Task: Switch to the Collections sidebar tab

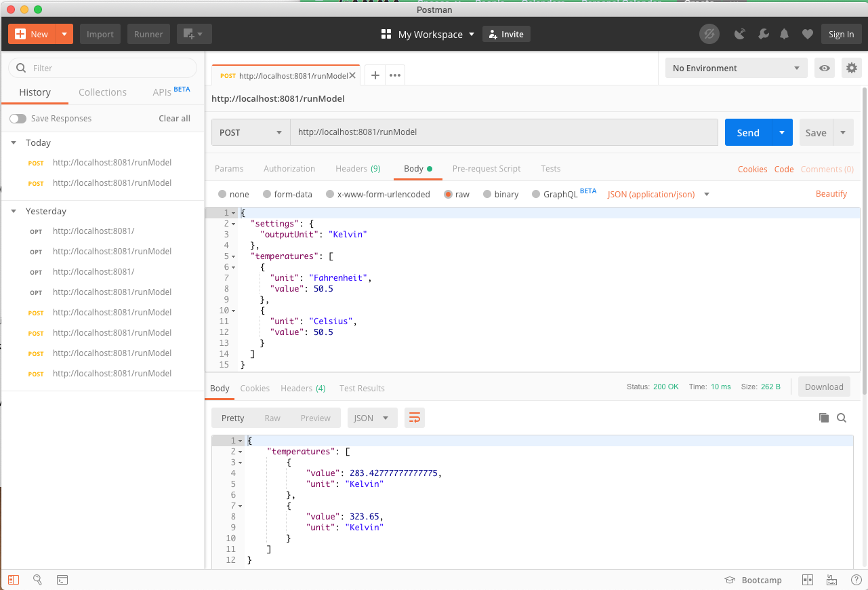Action: click(x=102, y=92)
